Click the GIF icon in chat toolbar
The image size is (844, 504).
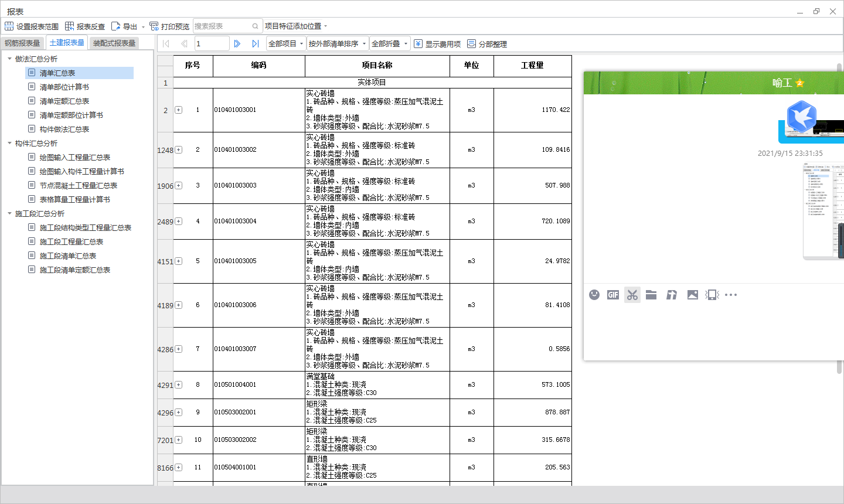pyautogui.click(x=613, y=295)
